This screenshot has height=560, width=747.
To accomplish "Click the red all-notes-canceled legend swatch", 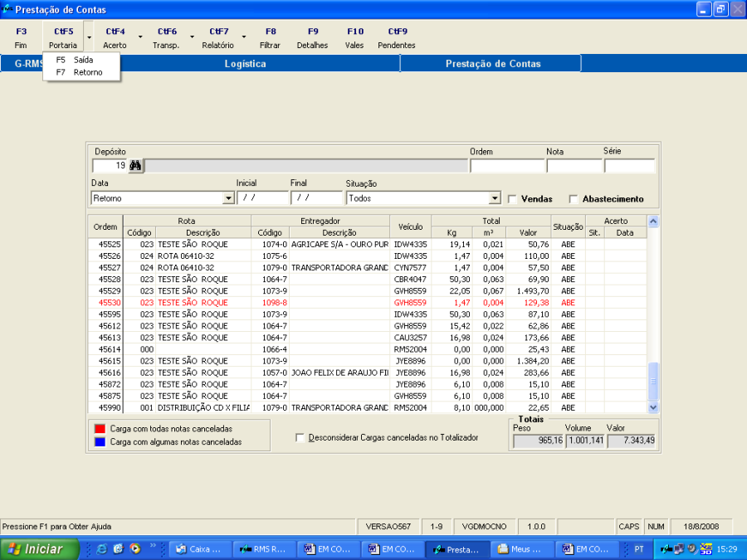I will coord(100,429).
